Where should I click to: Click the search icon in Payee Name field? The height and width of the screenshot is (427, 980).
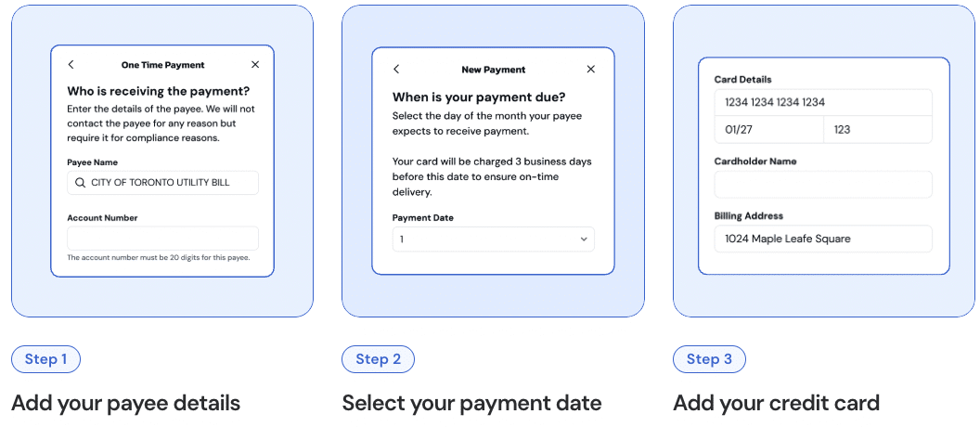pos(80,183)
